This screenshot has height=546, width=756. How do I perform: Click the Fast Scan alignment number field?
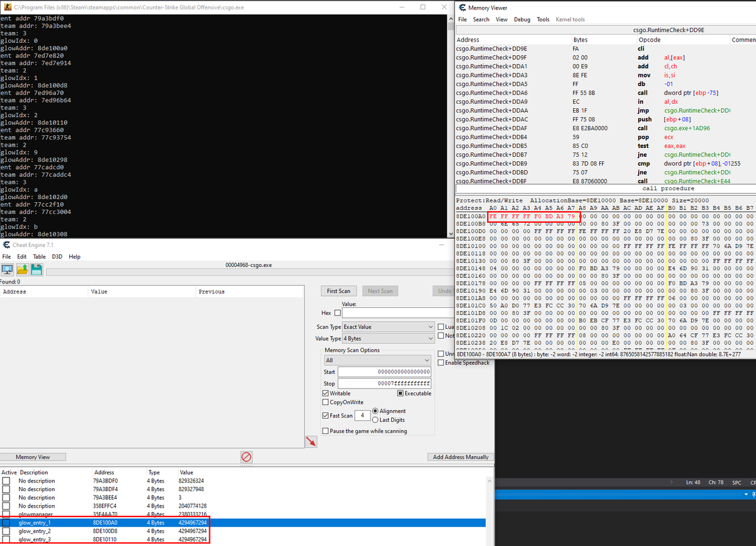362,416
